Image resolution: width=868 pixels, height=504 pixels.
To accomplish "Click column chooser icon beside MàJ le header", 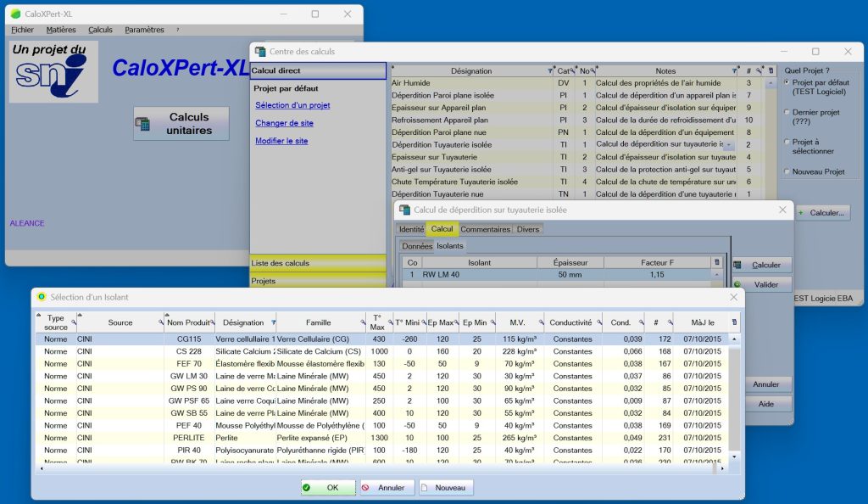I will [734, 322].
